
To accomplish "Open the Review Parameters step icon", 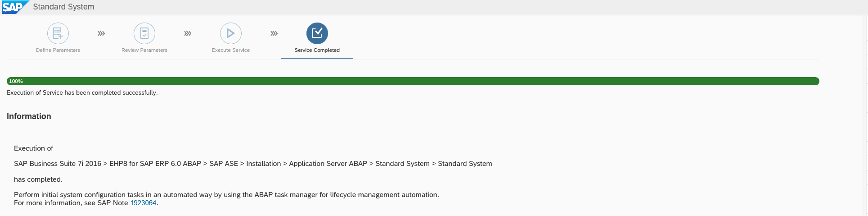I will tap(144, 33).
